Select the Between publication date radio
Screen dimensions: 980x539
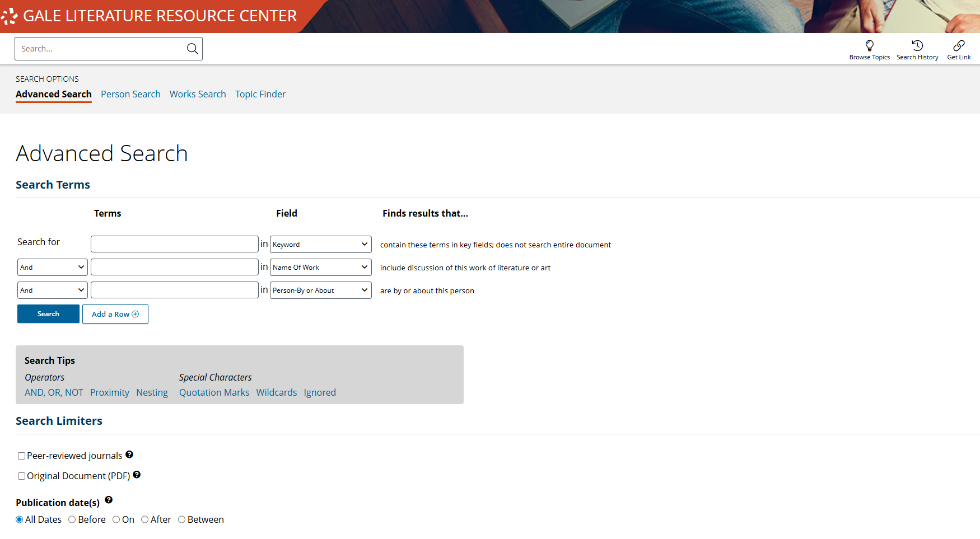tap(181, 519)
